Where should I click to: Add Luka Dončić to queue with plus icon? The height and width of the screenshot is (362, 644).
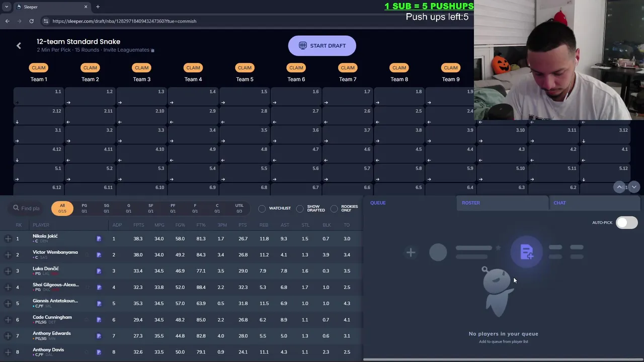click(x=8, y=271)
